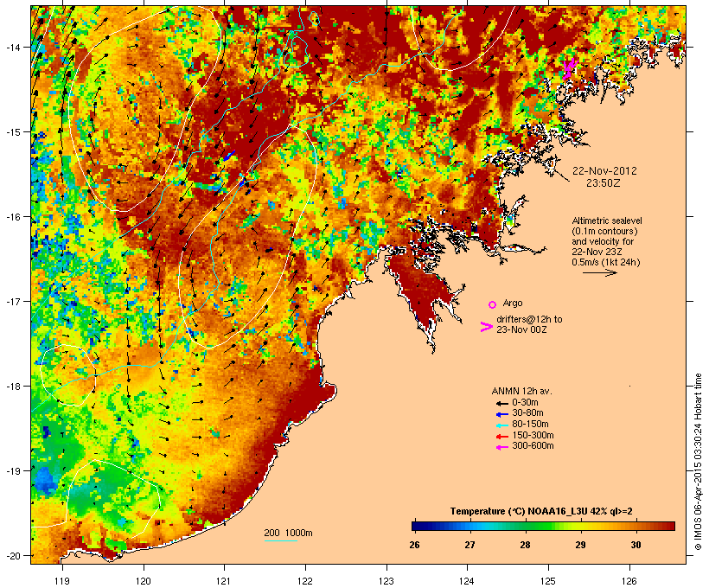Click the magenta drifter track near 125E 14S
The height and width of the screenshot is (588, 709).
tap(569, 68)
